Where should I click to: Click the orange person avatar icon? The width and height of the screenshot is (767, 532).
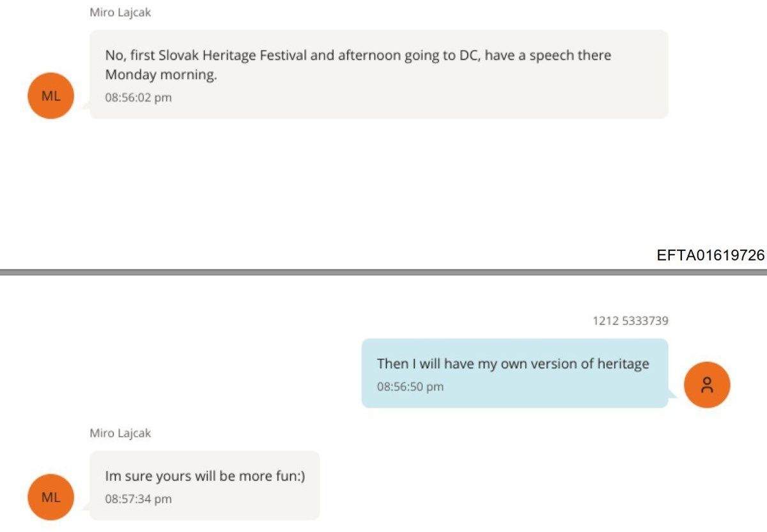tap(706, 385)
